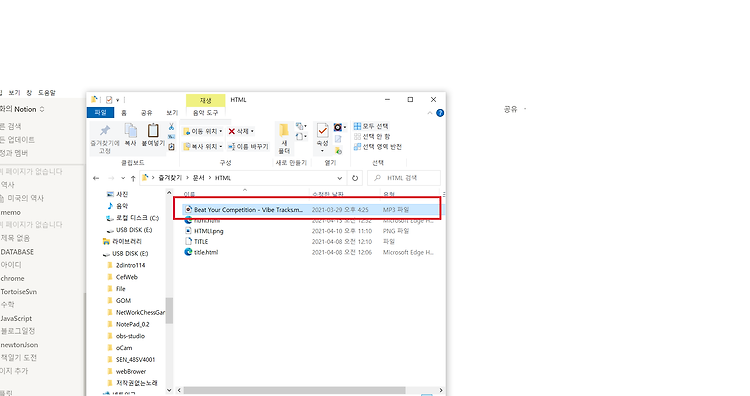Open the recent locations dropdown arrow
750x396 pixels.
click(123, 178)
